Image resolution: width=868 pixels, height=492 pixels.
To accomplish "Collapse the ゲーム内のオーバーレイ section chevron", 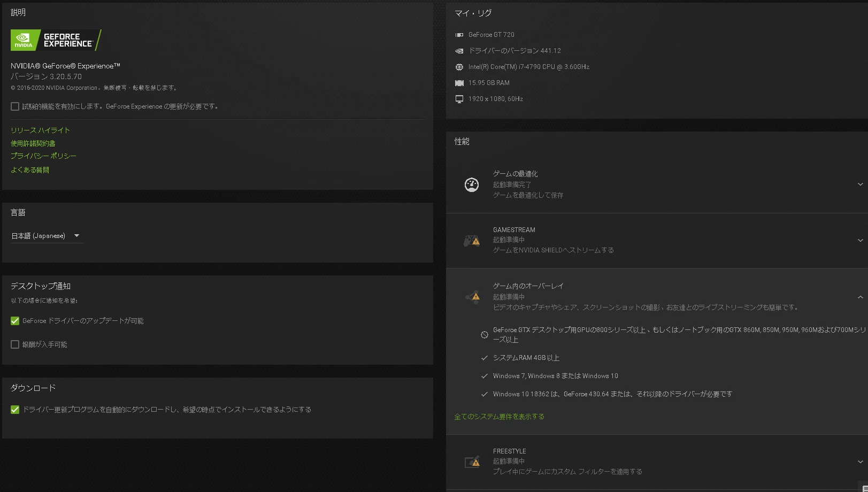I will (860, 297).
